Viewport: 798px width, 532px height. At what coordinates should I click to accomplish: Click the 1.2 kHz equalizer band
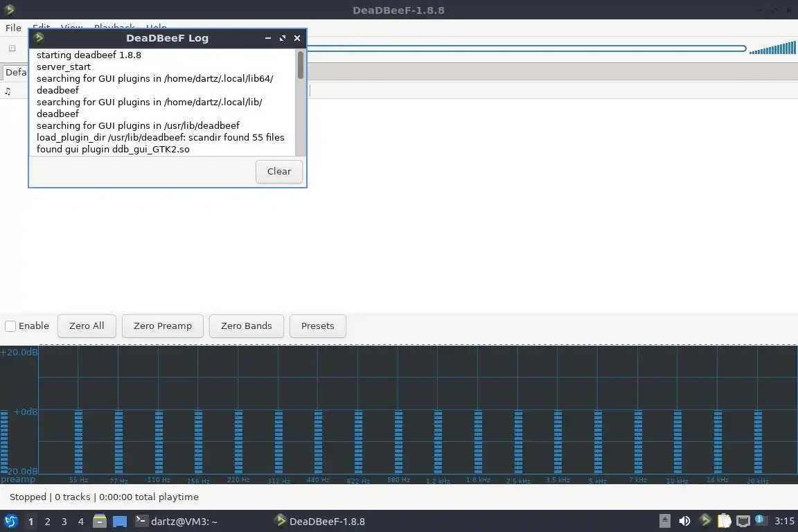point(438,442)
